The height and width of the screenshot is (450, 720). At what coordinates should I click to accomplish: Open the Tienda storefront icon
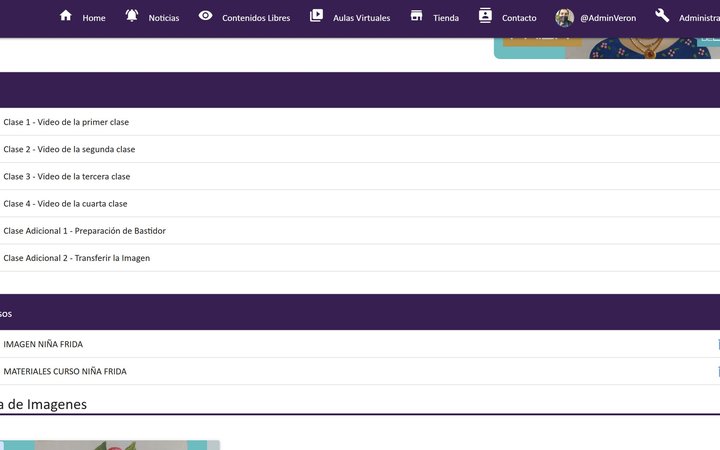[416, 16]
